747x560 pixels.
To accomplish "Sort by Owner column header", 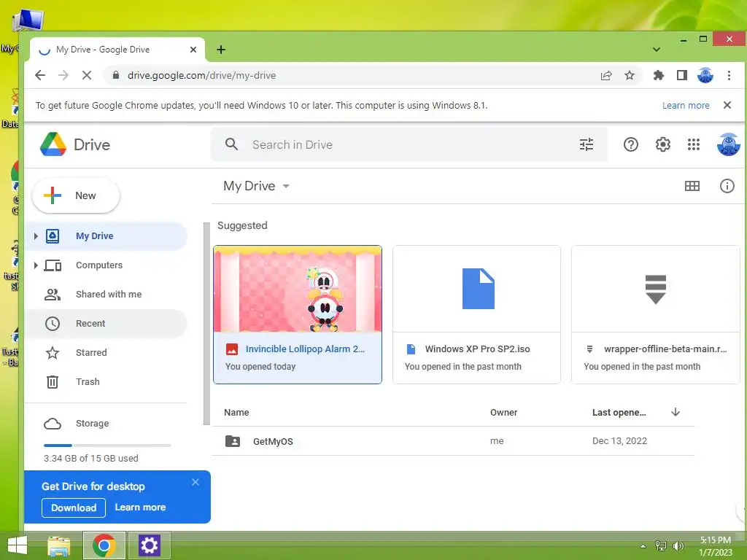I will click(503, 413).
